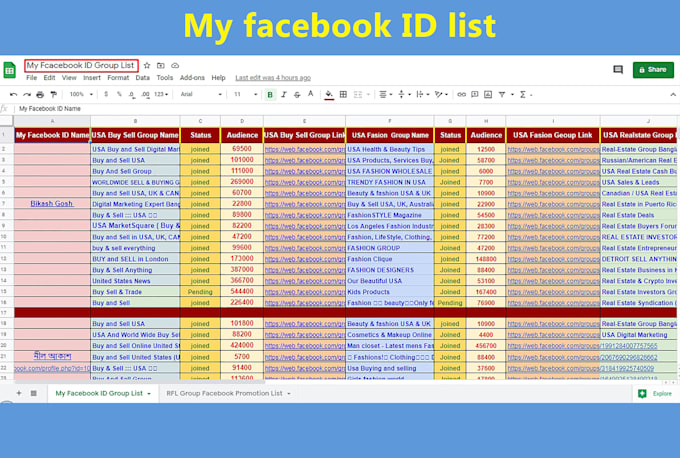Viewport: 680px width, 458px height.
Task: Click the Decrease decimal places icon
Action: pos(132,95)
